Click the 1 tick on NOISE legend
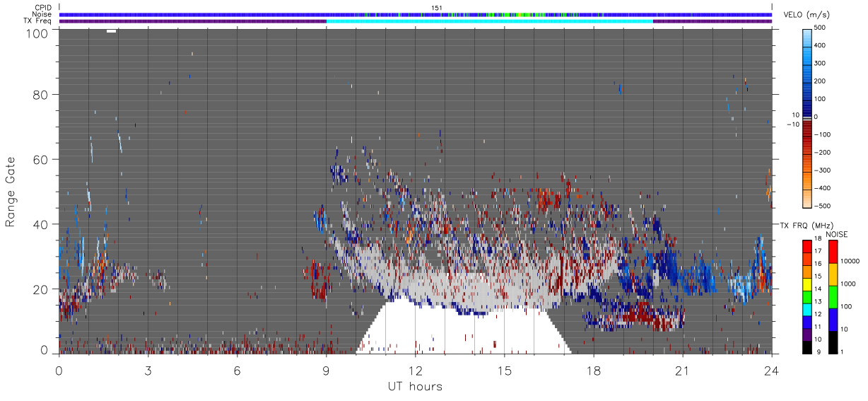 coord(843,351)
